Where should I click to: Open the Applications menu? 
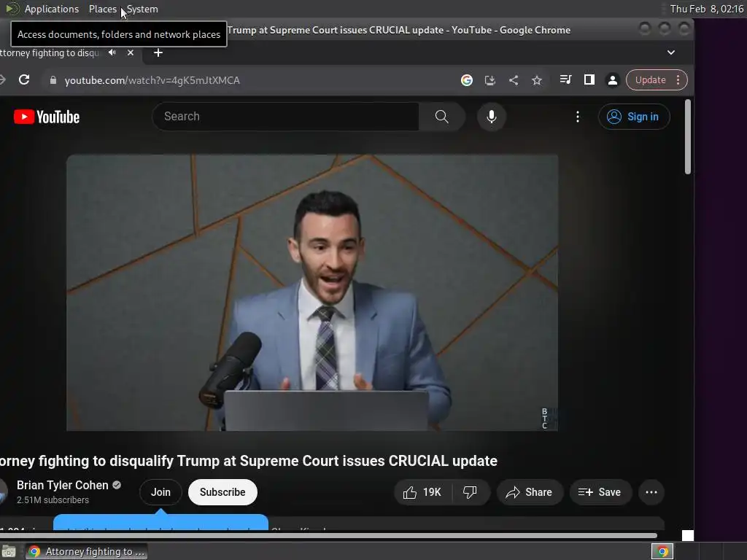pyautogui.click(x=52, y=9)
